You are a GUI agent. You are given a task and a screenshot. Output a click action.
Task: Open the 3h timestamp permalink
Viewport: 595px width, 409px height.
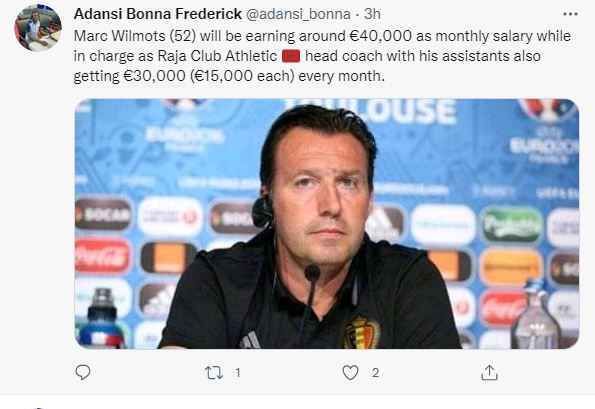coord(372,14)
